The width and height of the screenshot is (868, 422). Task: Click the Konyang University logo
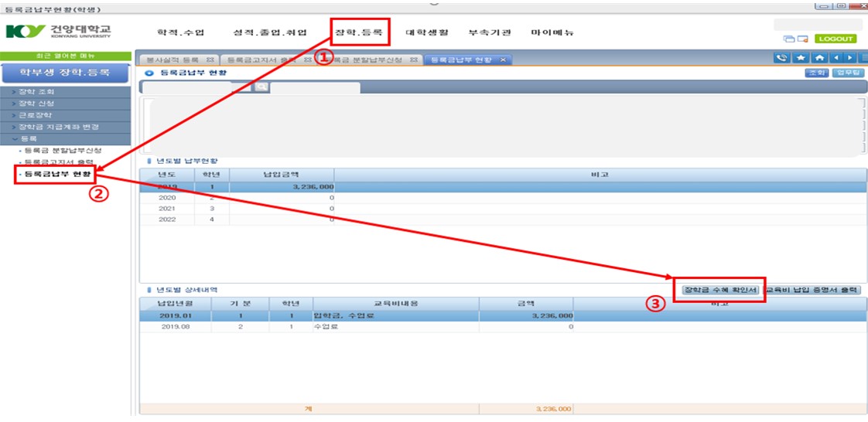tap(59, 32)
